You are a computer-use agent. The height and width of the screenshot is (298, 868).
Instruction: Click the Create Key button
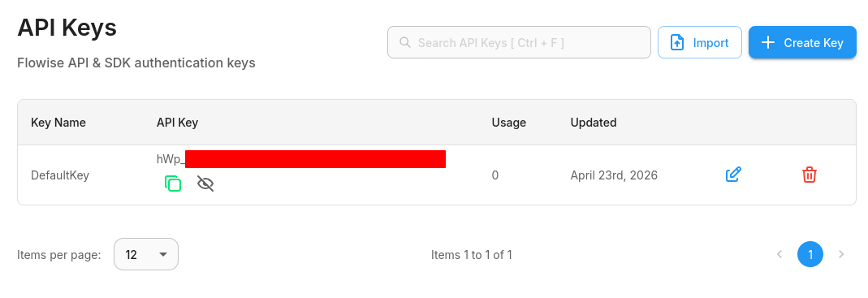803,43
